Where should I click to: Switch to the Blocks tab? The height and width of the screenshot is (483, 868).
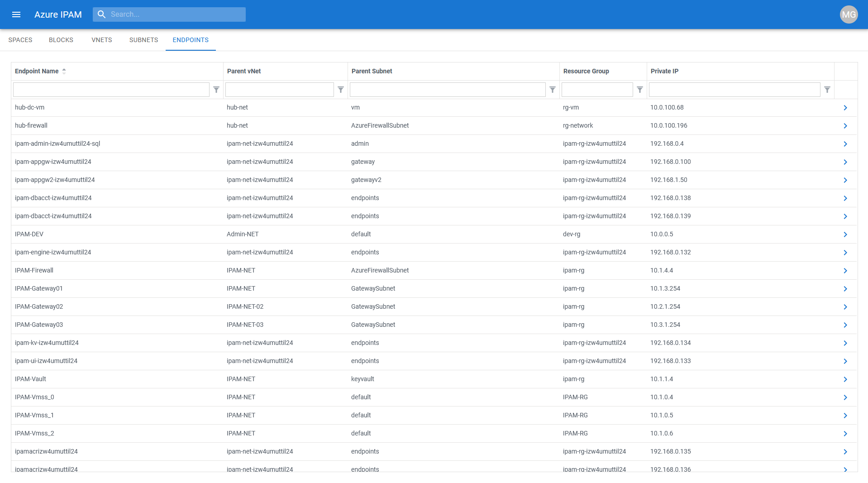61,40
